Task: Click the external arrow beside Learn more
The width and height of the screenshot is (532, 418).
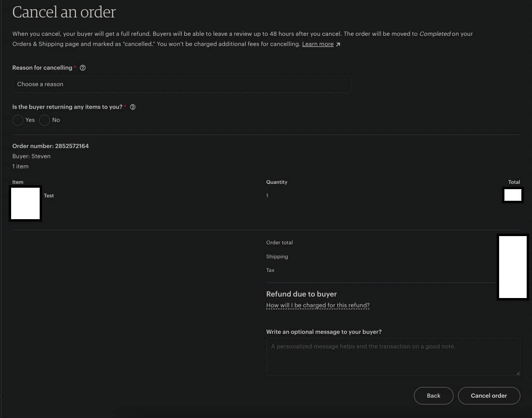Action: coord(338,45)
